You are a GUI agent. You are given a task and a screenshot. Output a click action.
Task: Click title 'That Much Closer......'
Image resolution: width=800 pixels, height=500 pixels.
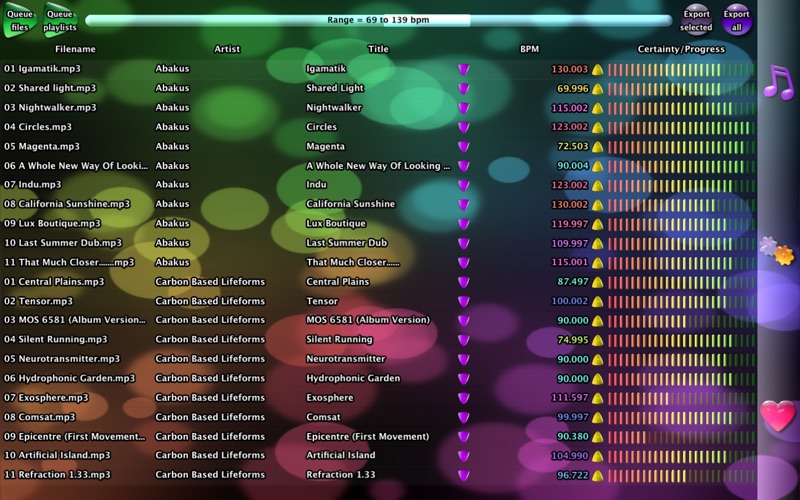point(353,262)
